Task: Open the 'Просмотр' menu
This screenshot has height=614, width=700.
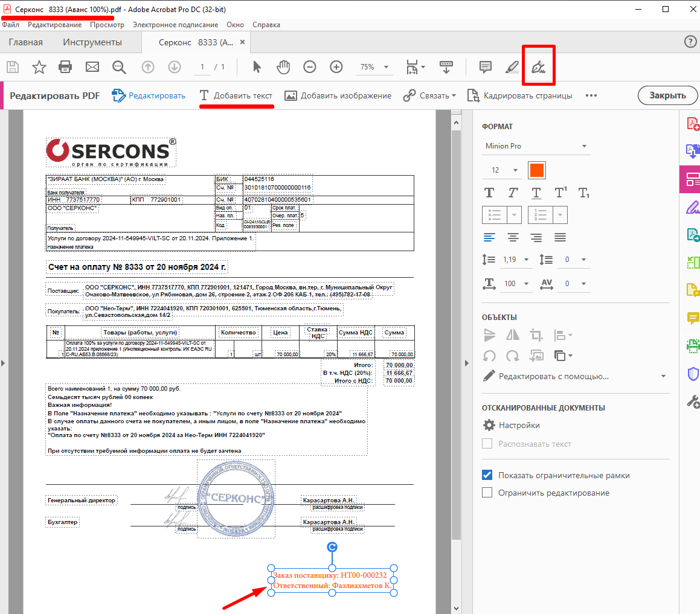Action: [107, 25]
